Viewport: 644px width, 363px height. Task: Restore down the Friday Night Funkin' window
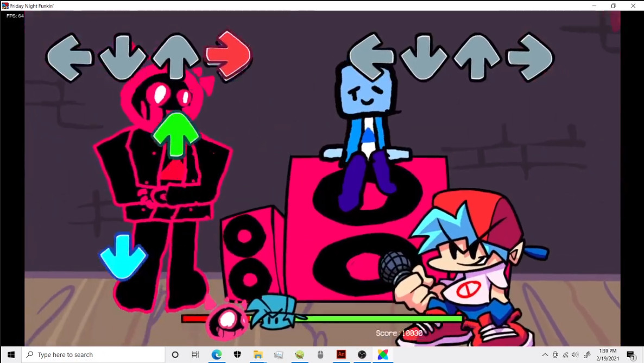pos(613,6)
